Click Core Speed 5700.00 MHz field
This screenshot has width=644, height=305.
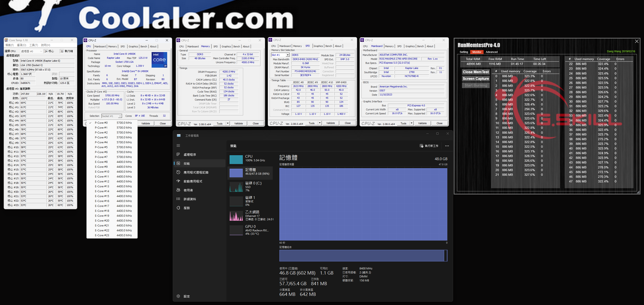coord(112,96)
